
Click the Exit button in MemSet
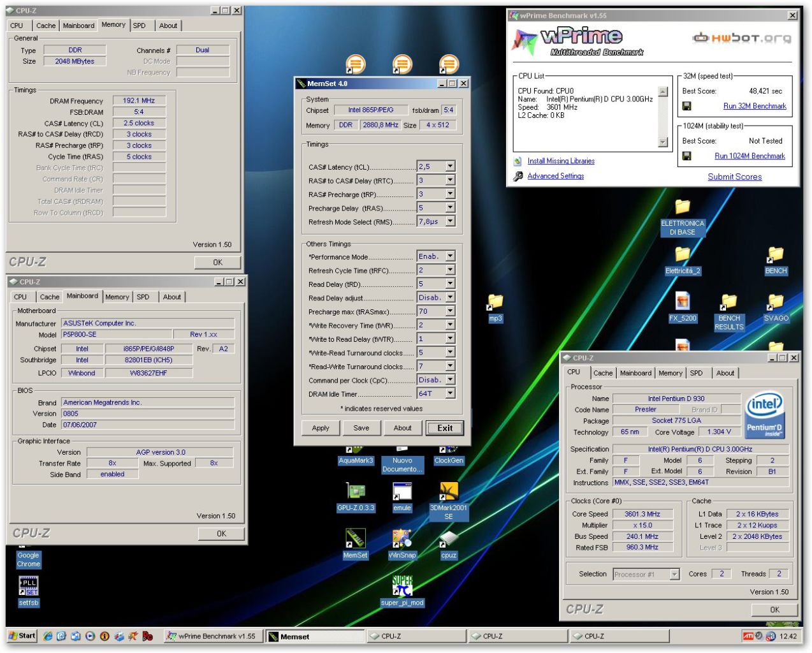(x=445, y=428)
